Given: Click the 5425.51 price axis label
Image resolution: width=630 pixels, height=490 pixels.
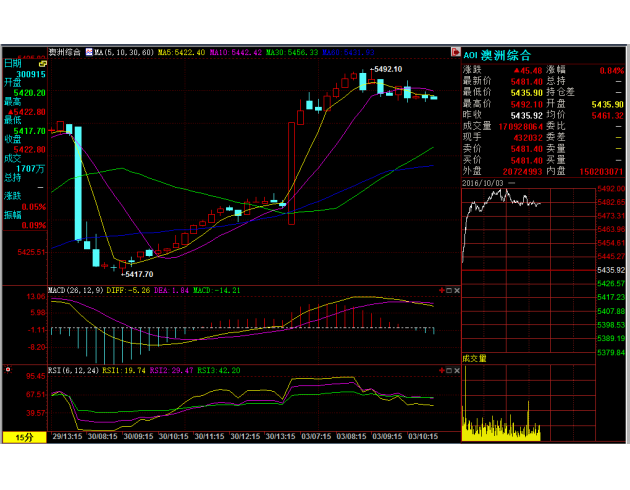Looking at the screenshot, I should (31, 252).
